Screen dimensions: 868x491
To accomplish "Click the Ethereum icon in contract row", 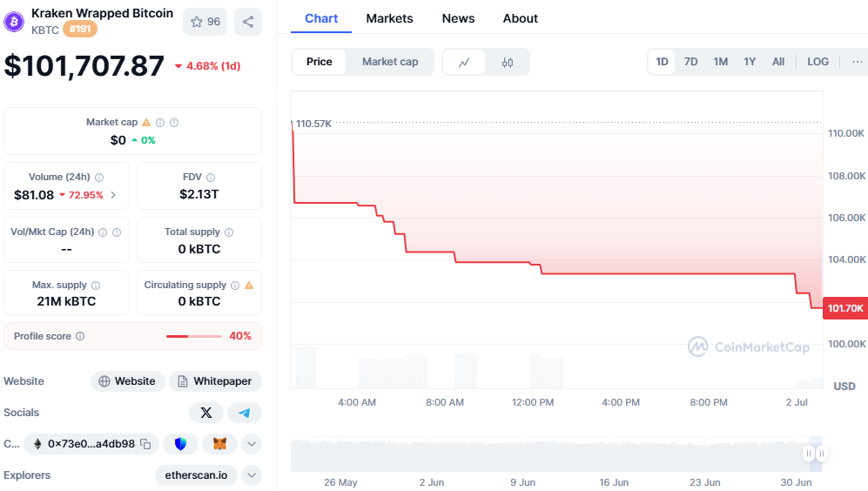I will [37, 444].
